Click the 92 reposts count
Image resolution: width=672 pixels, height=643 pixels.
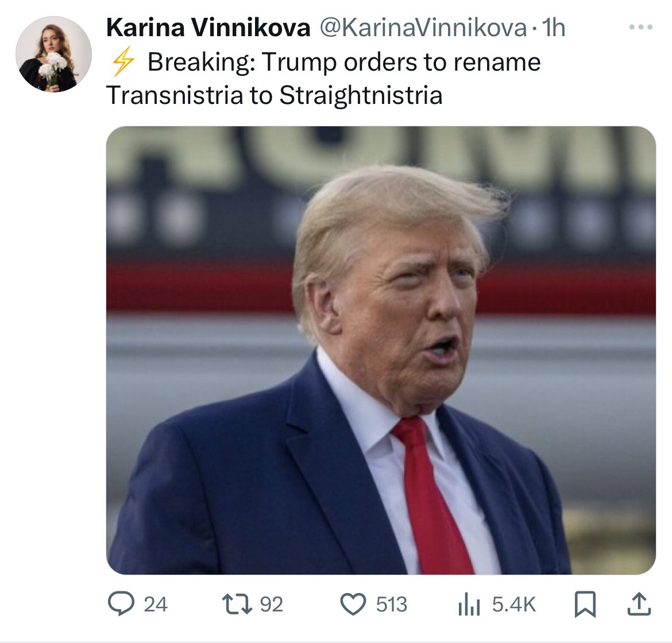(271, 605)
